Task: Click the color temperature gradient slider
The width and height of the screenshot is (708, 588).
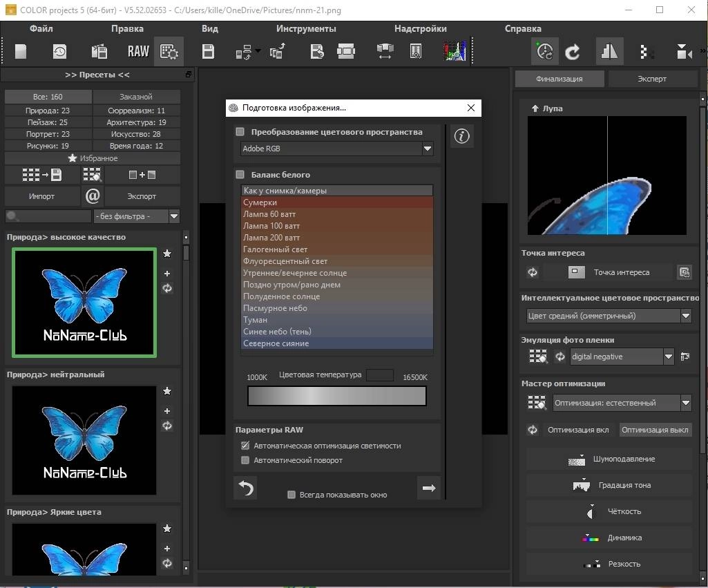Action: tap(337, 396)
